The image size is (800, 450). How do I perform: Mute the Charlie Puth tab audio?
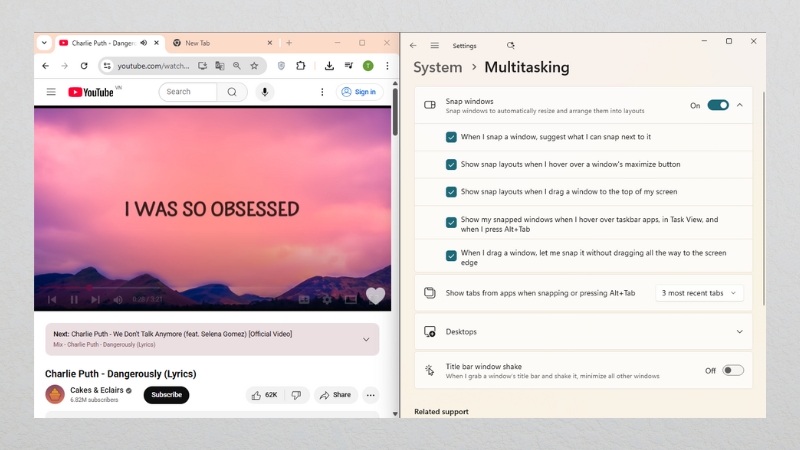[x=144, y=43]
